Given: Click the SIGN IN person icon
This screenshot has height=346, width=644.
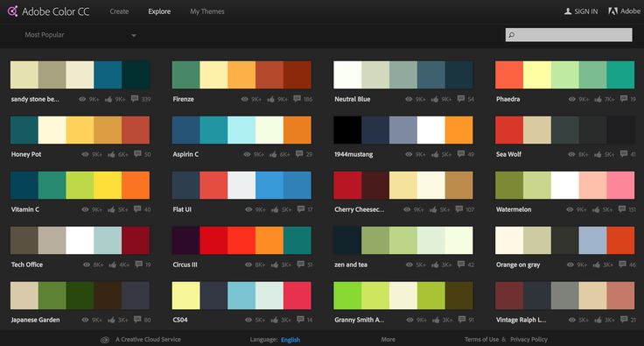Looking at the screenshot, I should pos(568,11).
